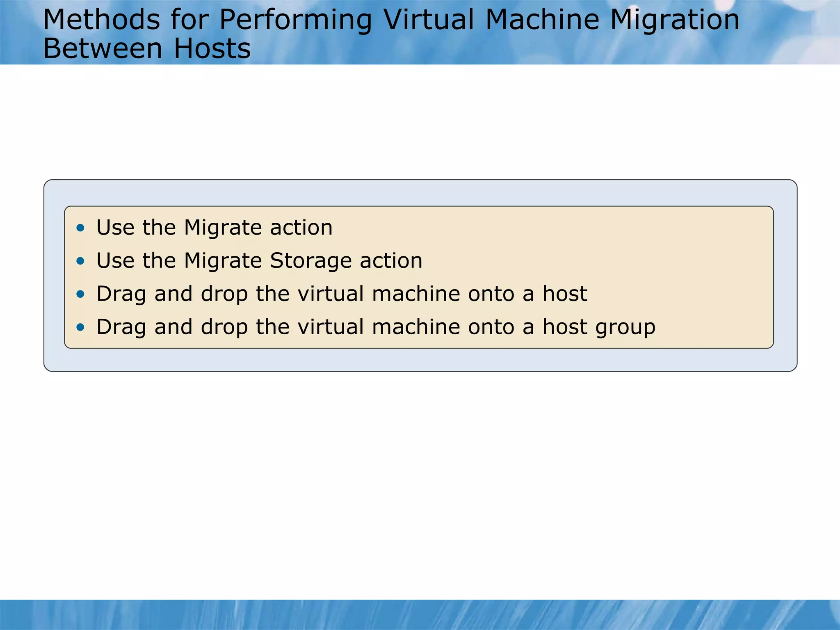This screenshot has height=630, width=840.
Task: Select 'Drag and drop the virtual machine onto a host' line
Action: [342, 294]
